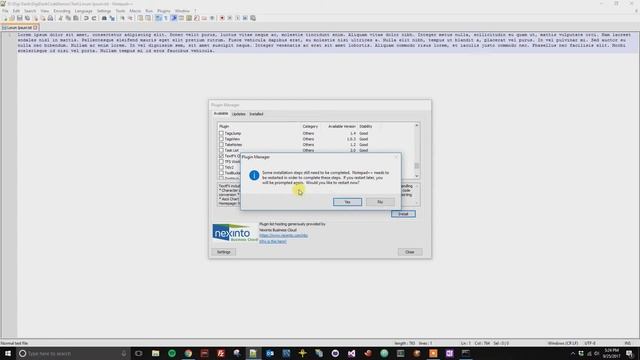Click the Paste toolbar icon

click(76, 18)
